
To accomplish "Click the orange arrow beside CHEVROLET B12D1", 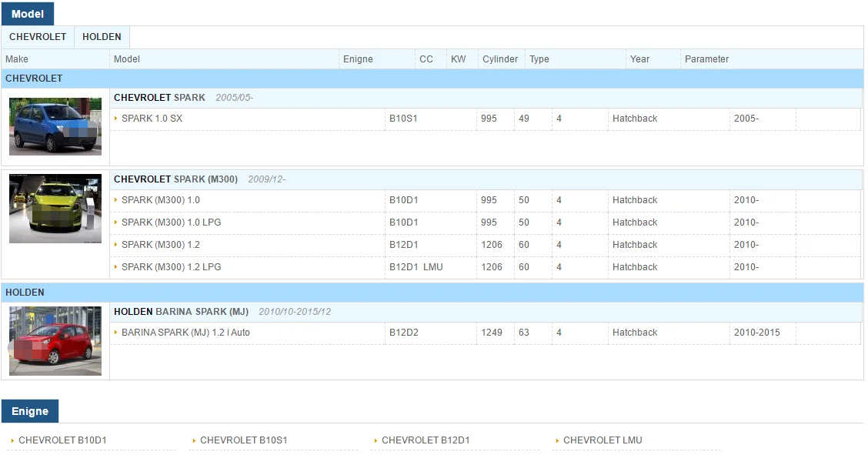I will 376,440.
